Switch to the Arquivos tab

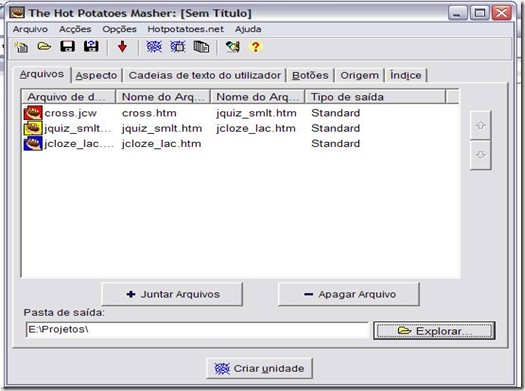[x=42, y=74]
